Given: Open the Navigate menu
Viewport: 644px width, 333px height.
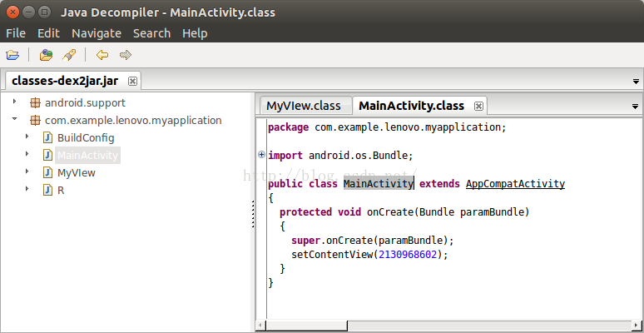Looking at the screenshot, I should click(x=97, y=33).
